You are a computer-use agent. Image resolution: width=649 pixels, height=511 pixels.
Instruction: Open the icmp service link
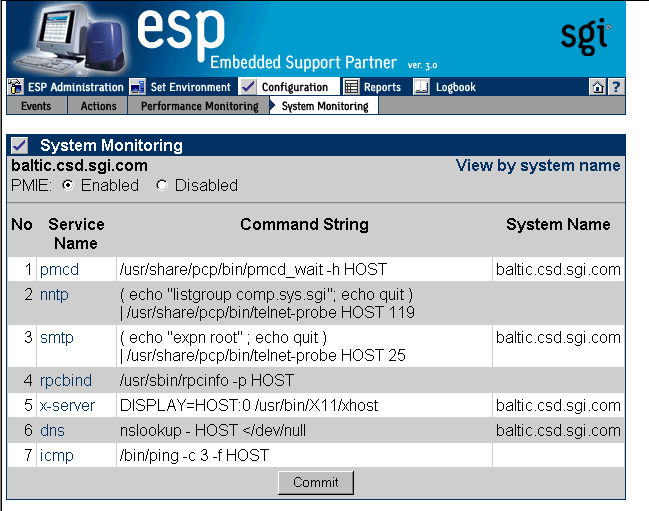[57, 456]
